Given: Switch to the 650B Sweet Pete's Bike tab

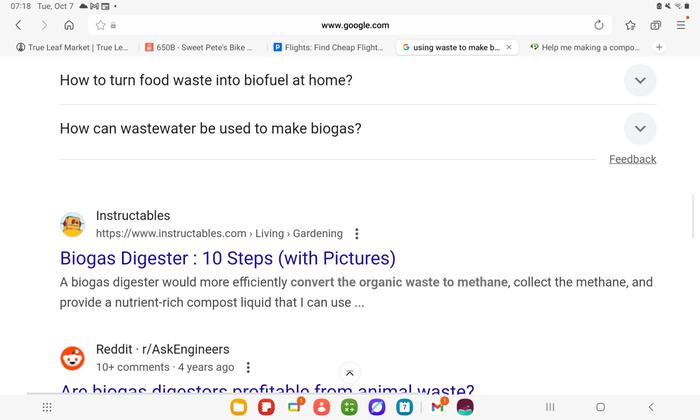Looking at the screenshot, I should tap(200, 47).
